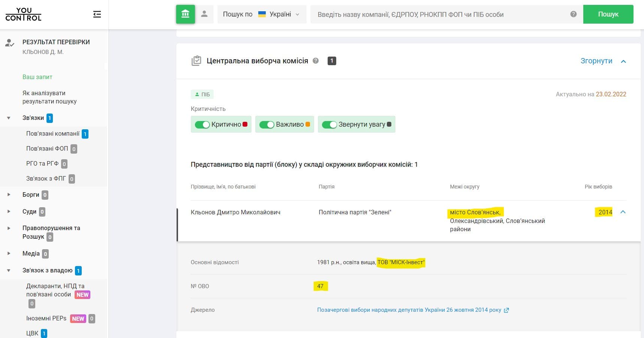Open Пов'язані компанії in sidebar
This screenshot has width=644, height=338.
click(x=53, y=134)
